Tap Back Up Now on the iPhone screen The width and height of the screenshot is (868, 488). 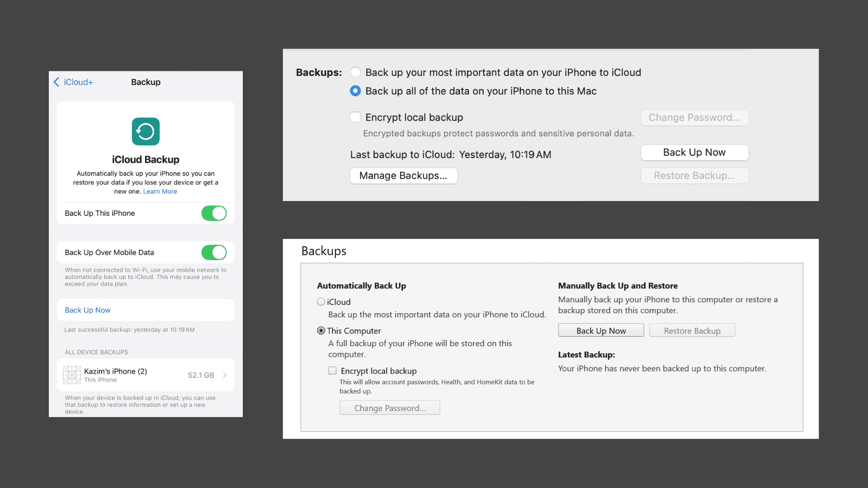(x=87, y=310)
